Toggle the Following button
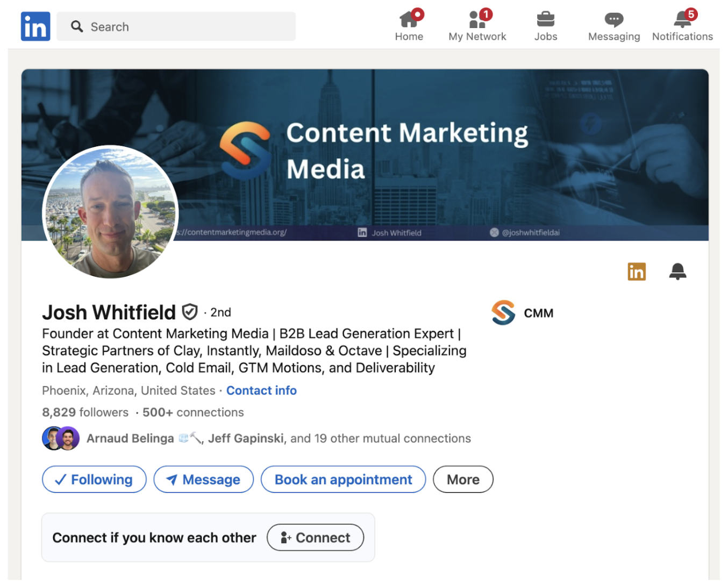 tap(94, 479)
